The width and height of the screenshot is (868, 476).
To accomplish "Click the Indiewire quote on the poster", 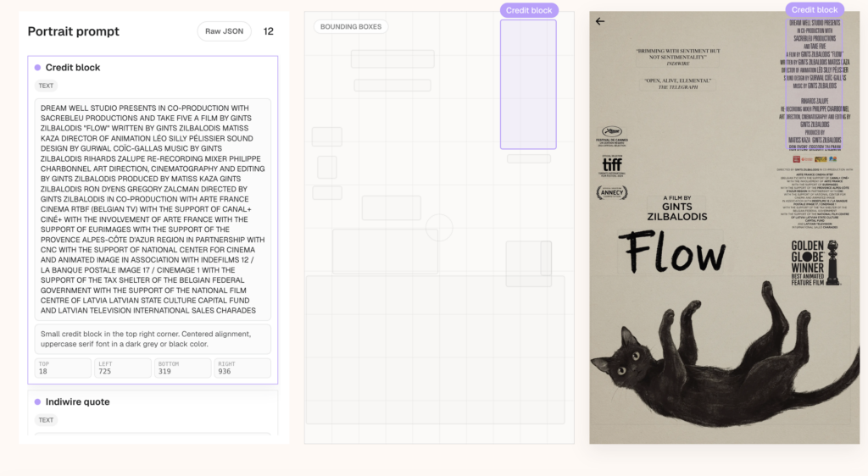I will 677,57.
